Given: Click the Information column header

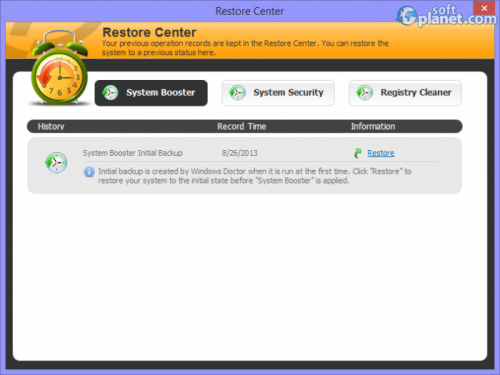Looking at the screenshot, I should coord(373,126).
